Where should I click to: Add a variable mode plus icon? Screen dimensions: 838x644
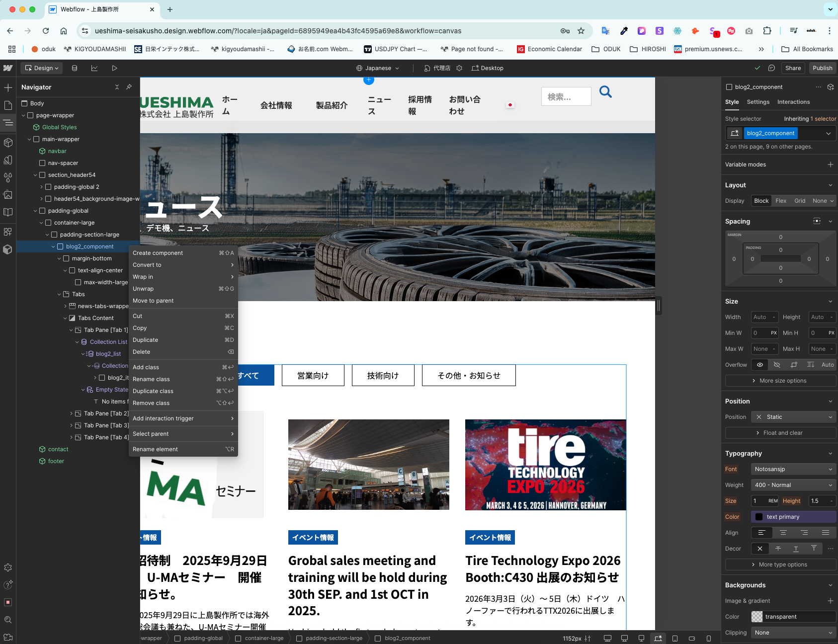click(830, 164)
